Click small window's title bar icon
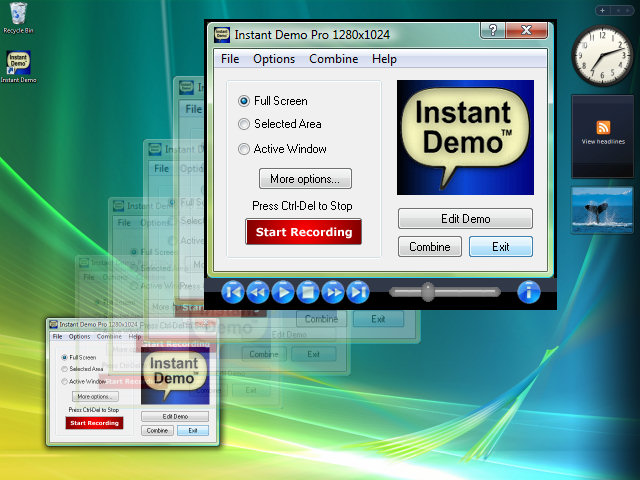Screen dimensions: 640x480 point(53,324)
